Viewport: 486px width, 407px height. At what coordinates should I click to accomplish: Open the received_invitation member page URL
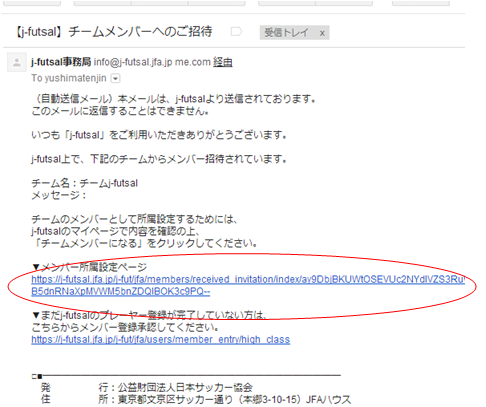tap(248, 285)
